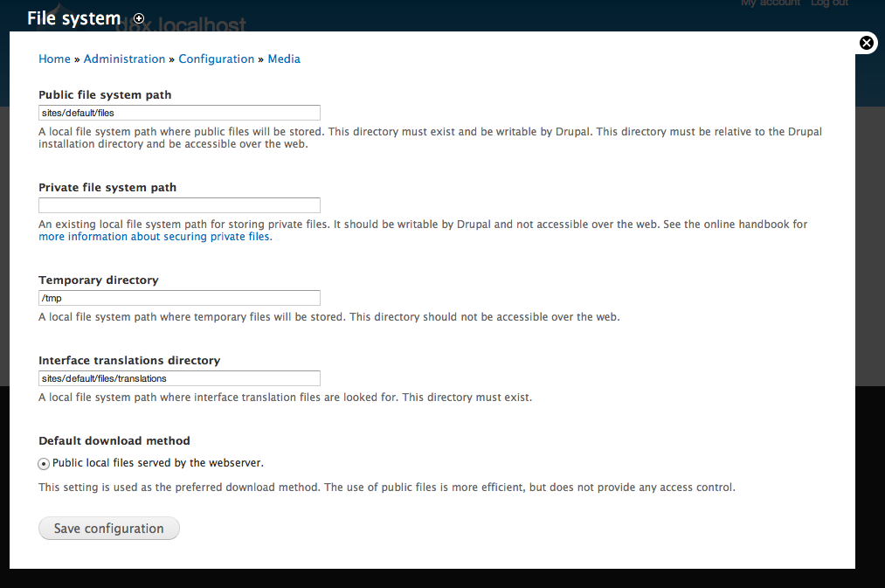Click the Temporary directory label

click(x=99, y=280)
